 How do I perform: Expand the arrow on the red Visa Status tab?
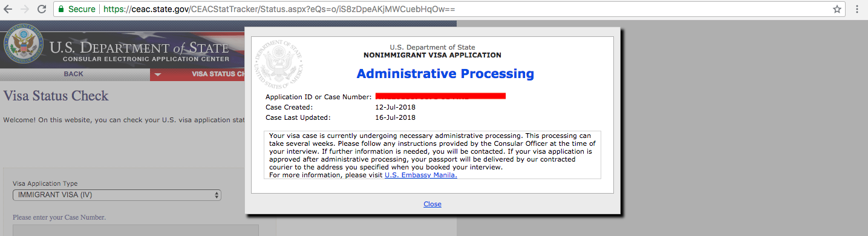tap(158, 74)
